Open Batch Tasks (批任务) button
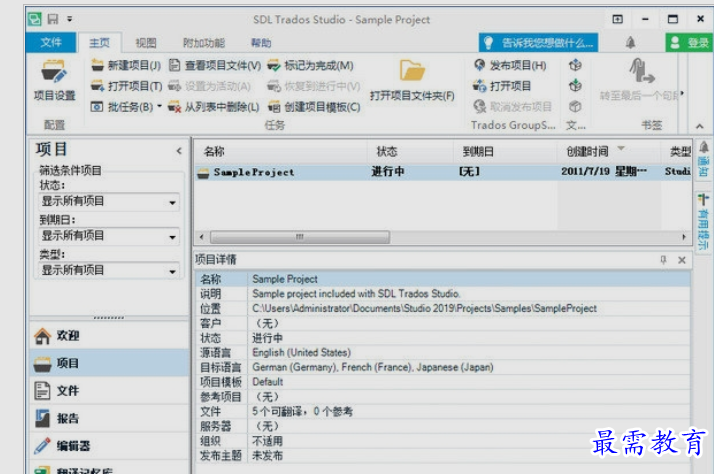 122,107
